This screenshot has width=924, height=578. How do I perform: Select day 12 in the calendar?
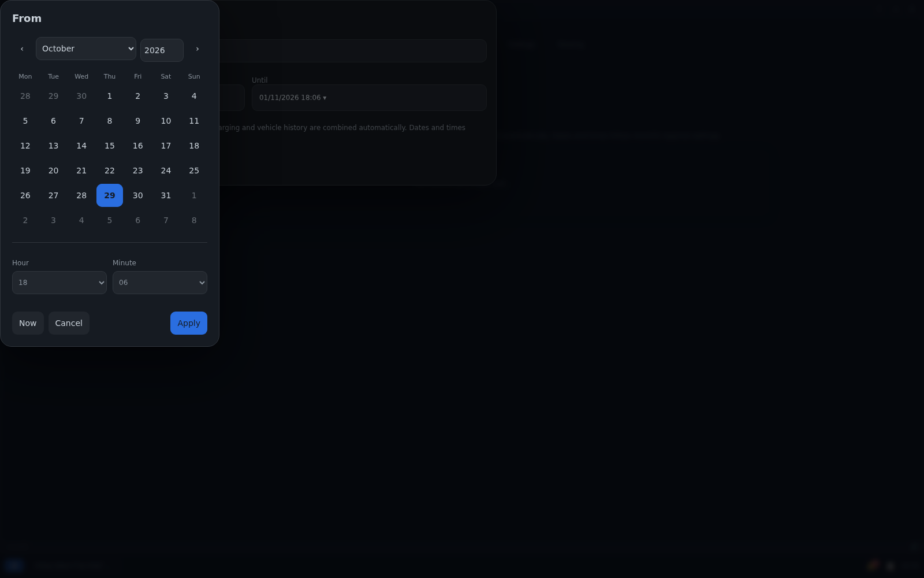[x=25, y=146]
